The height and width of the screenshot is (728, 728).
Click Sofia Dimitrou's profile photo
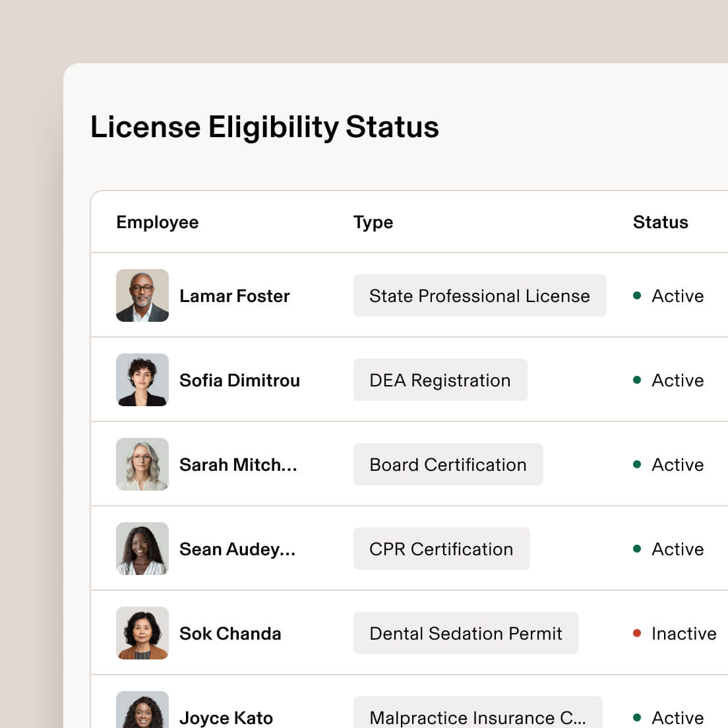pos(142,380)
